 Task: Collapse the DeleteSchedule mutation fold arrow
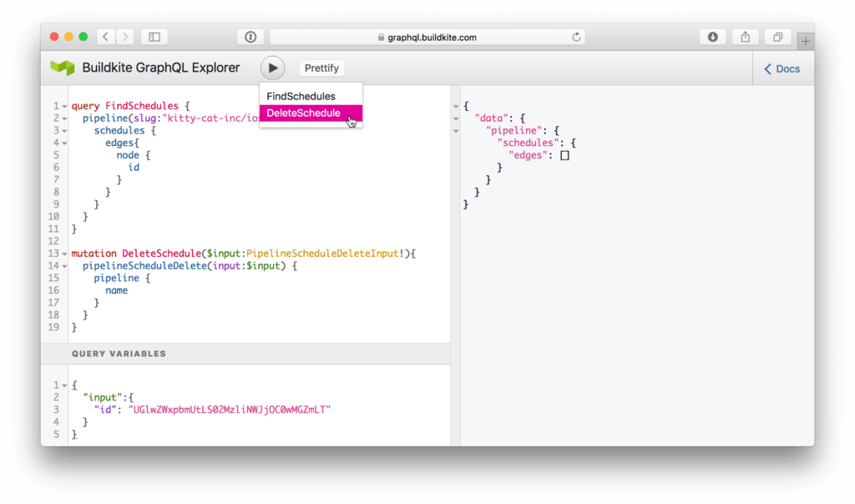click(64, 253)
